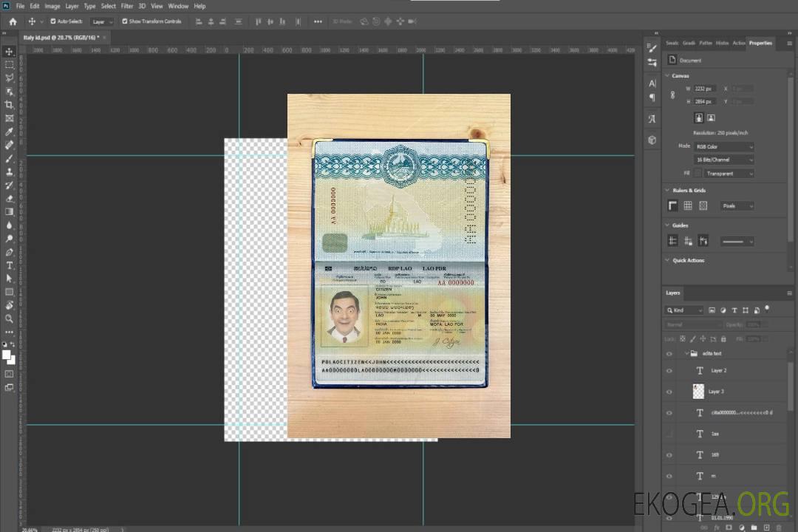Hide Layer 2 using its eye icon
The height and width of the screenshot is (532, 798).
coord(669,370)
